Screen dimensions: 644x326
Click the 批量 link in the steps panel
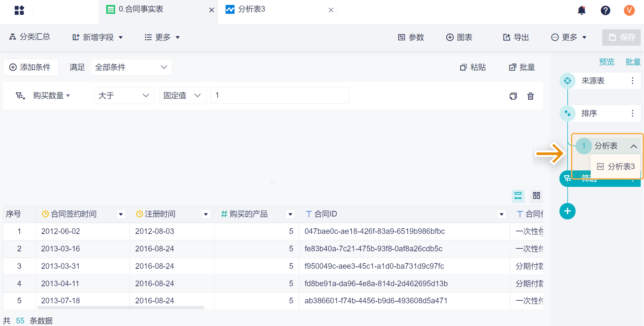[x=633, y=62]
